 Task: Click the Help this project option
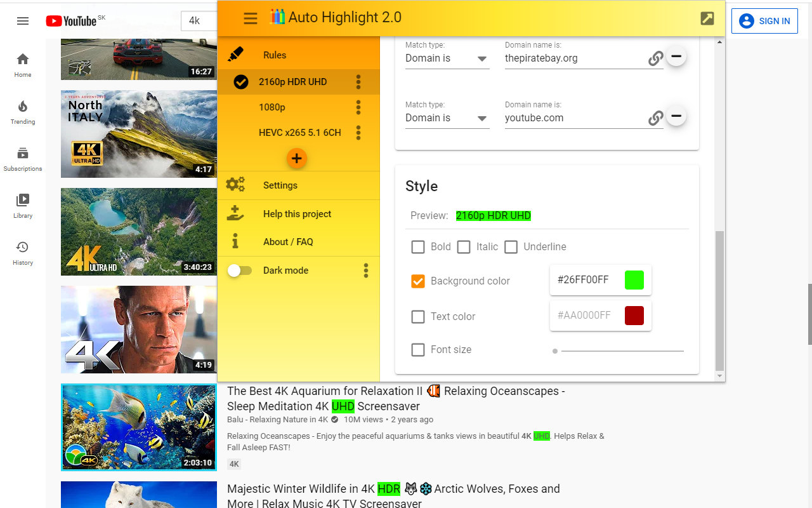[x=296, y=213]
